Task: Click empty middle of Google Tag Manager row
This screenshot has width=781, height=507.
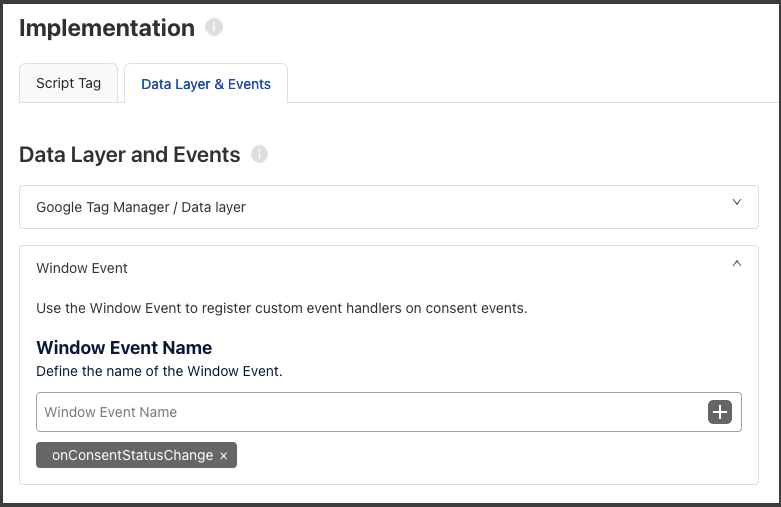Action: (x=488, y=207)
